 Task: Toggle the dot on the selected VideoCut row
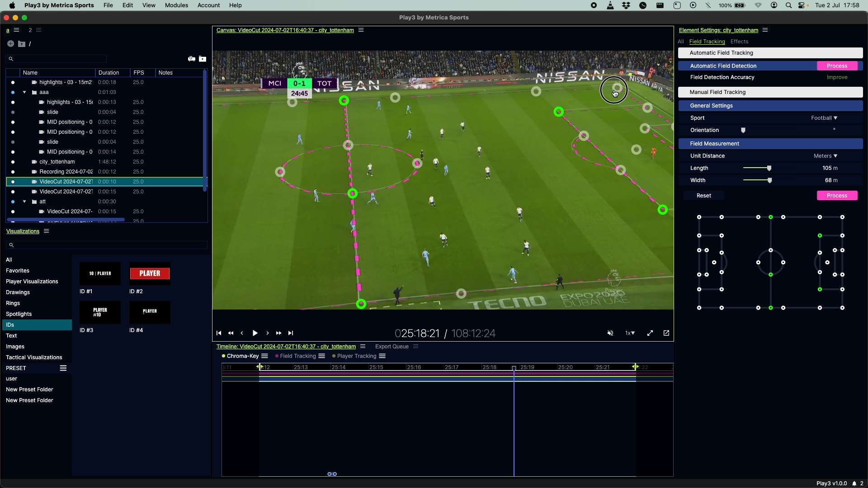pos(13,182)
